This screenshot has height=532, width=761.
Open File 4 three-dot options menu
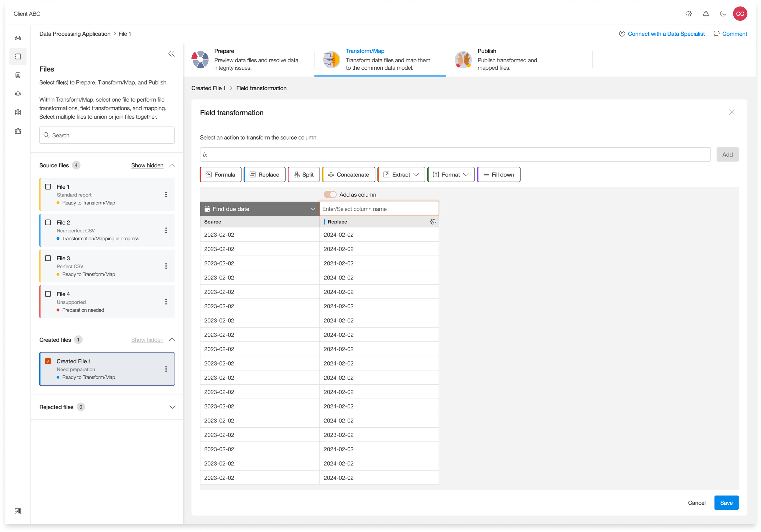coord(166,302)
